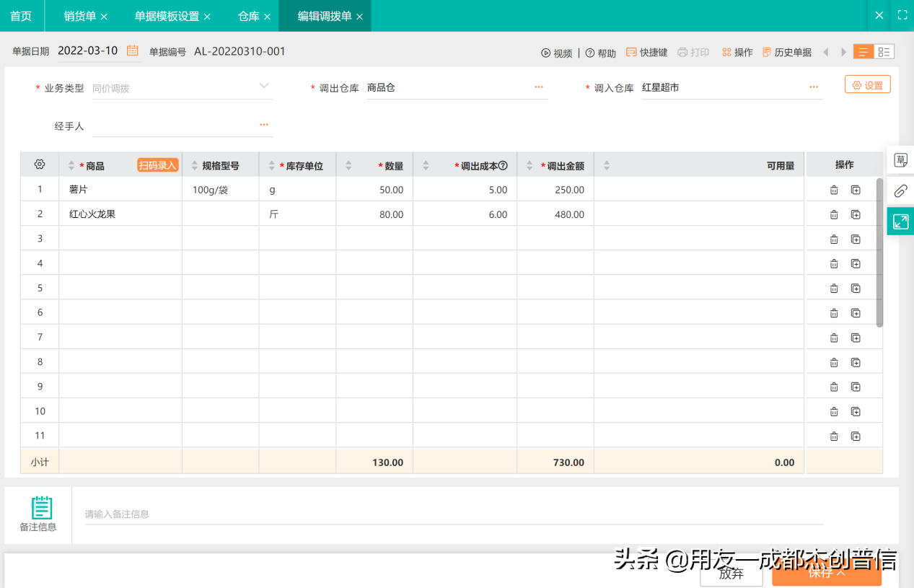Open the 视频 video tutorial
Screen dimensions: 914x588
(558, 51)
